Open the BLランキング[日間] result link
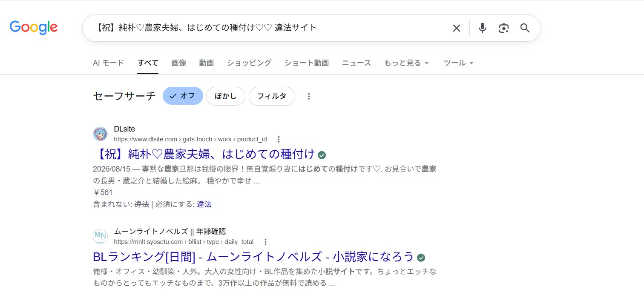The image size is (644, 301). 253,257
